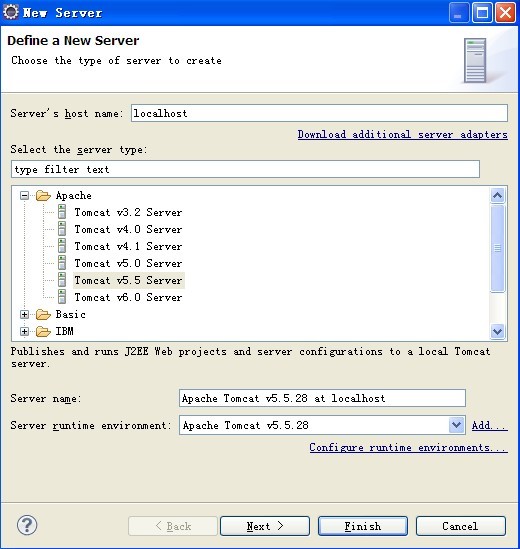Click the Tomcat v3.2 Server icon
Viewport: 520px width, 549px height.
62,212
